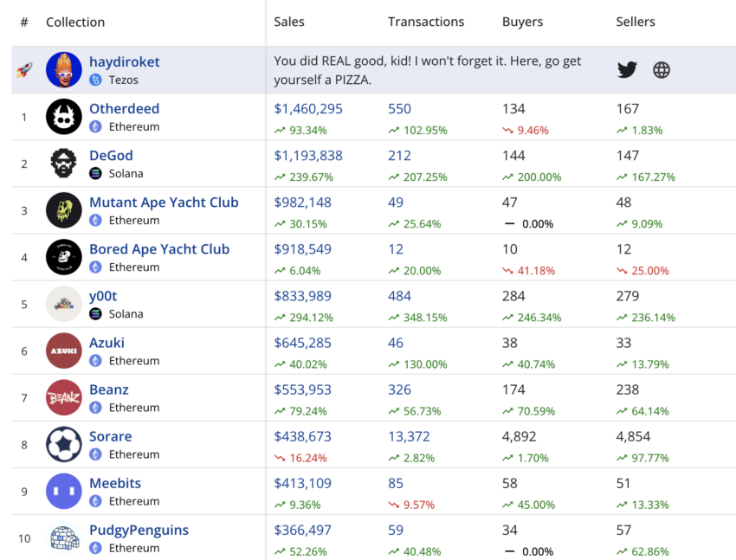The height and width of the screenshot is (560, 736).
Task: Open the Sorare soccer ball icon
Action: click(x=64, y=444)
